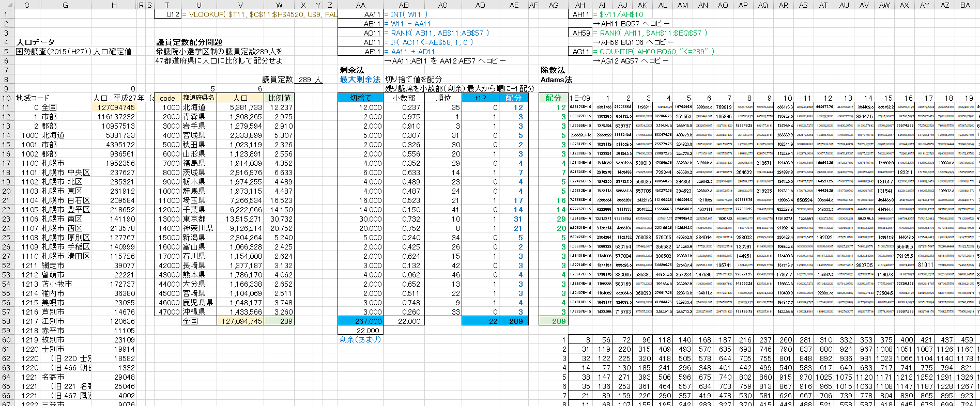Select column header H

pos(114,5)
